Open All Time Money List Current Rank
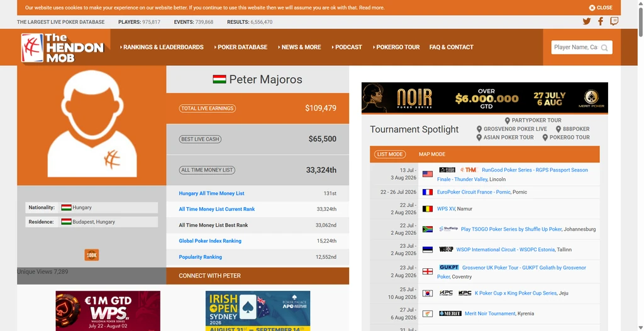Viewport: 644px width, 331px height. tap(217, 209)
